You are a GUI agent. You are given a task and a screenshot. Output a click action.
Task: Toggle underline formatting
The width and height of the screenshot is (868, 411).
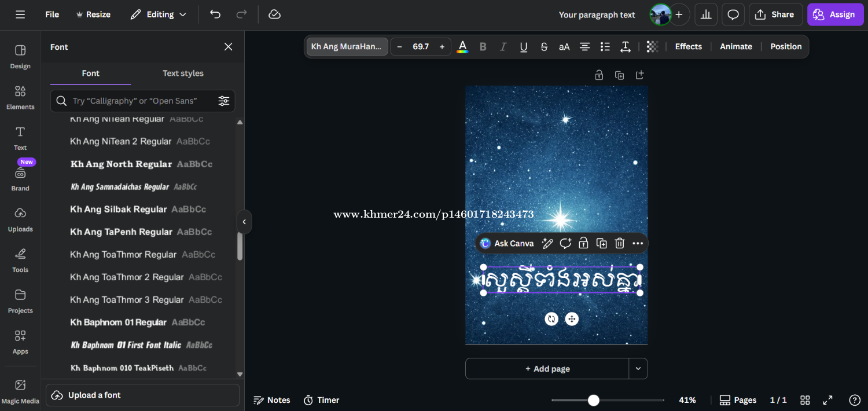(x=524, y=47)
